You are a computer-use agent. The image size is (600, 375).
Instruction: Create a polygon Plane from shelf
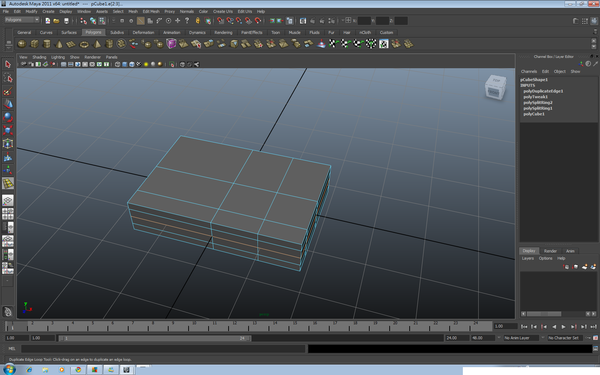click(x=71, y=44)
